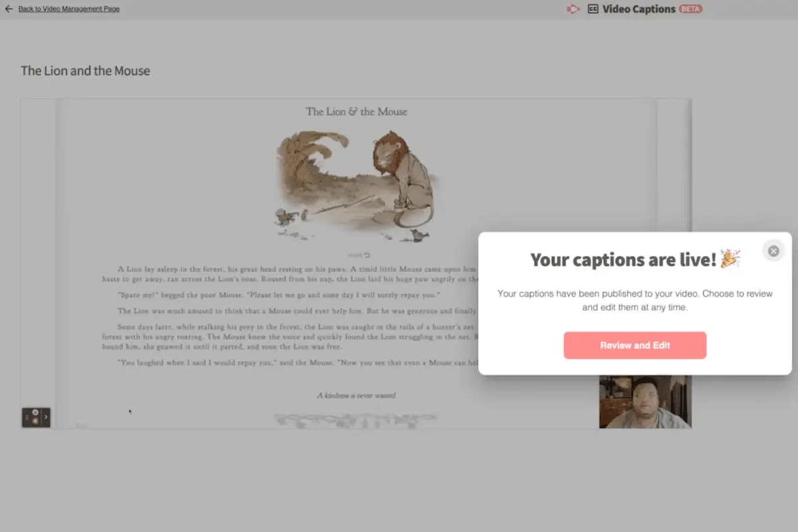Click the Lion and Mouse illustration

coord(356,185)
